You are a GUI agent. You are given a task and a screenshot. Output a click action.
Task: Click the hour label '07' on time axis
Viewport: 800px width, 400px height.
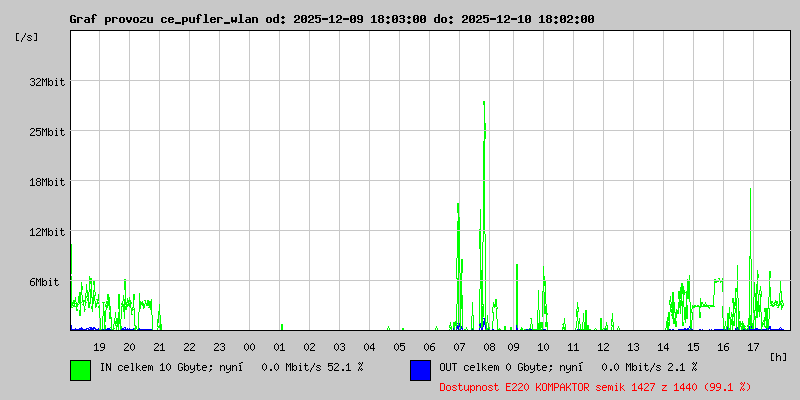pyautogui.click(x=459, y=347)
